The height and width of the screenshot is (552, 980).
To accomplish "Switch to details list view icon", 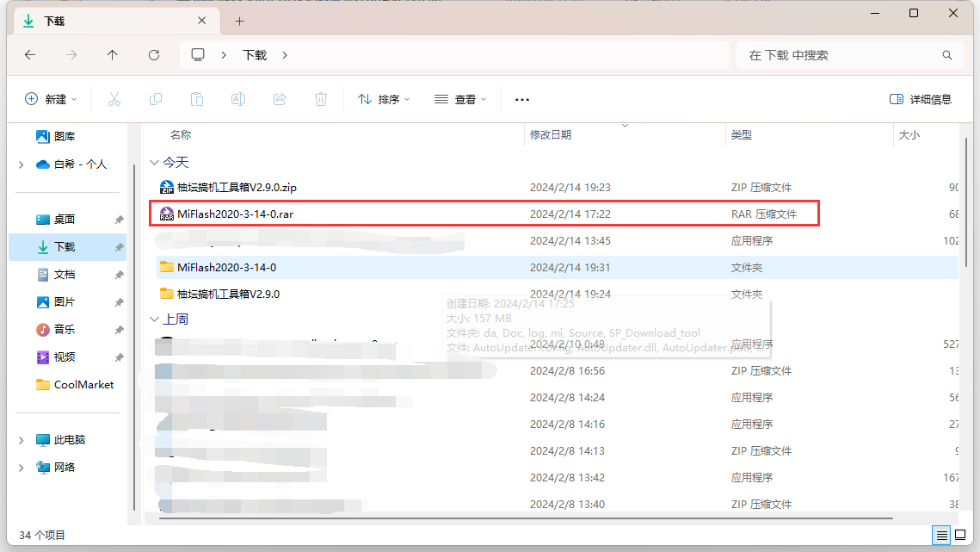I will 941,535.
